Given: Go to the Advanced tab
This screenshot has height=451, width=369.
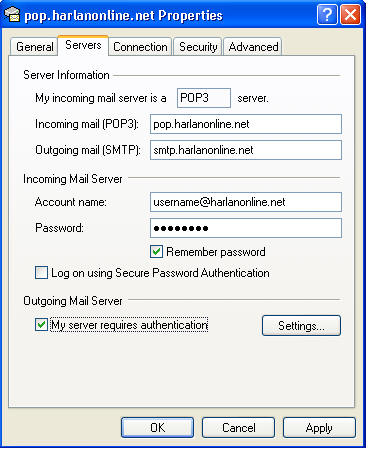Looking at the screenshot, I should click(x=253, y=47).
